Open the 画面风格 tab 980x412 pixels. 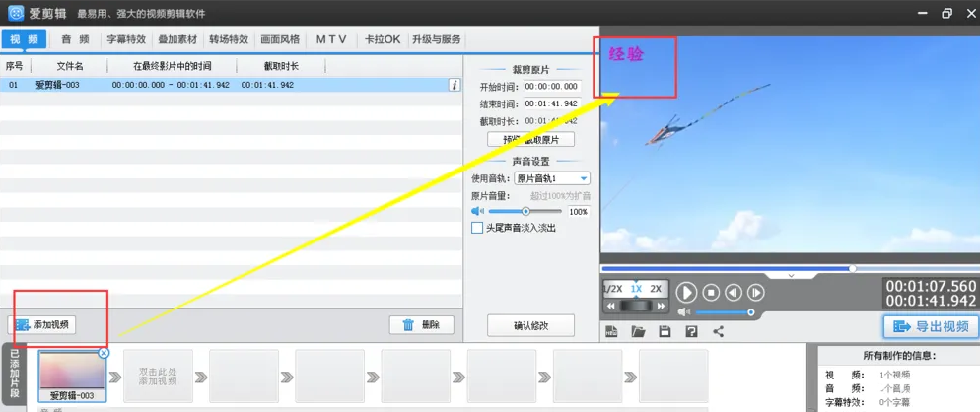[280, 39]
